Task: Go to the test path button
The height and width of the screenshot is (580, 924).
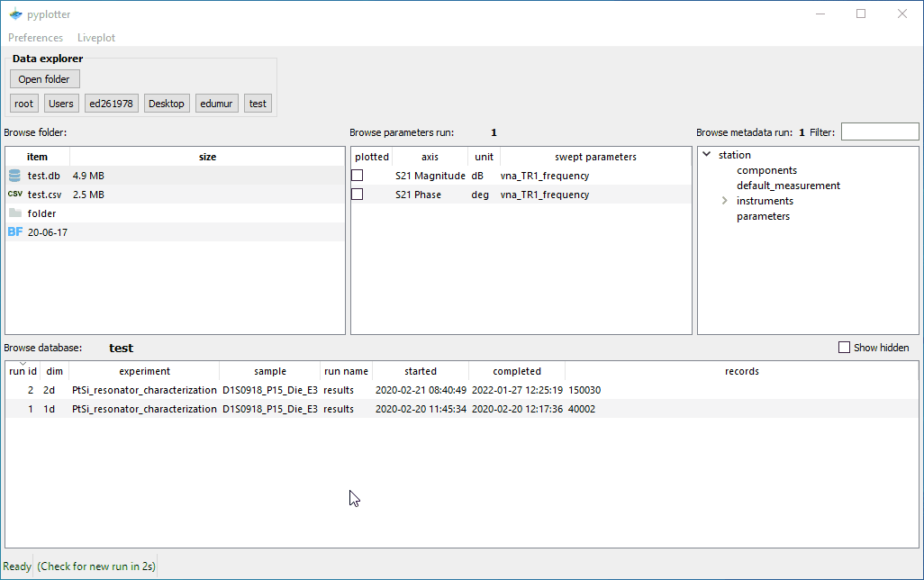Action: (x=258, y=104)
